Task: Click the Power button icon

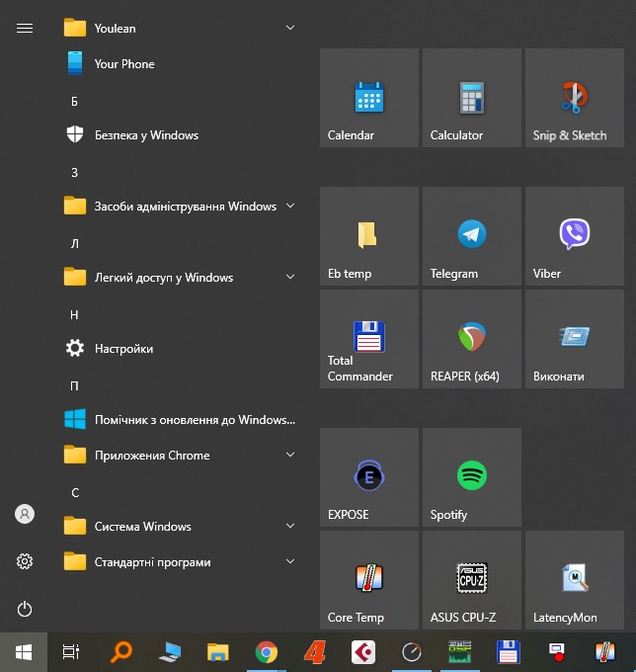Action: [25, 609]
